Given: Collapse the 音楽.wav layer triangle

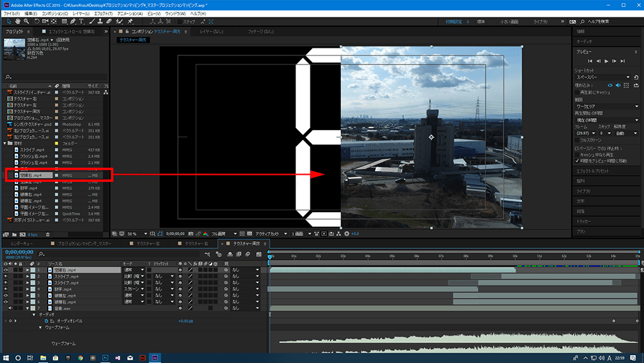Looking at the screenshot, I should point(27,308).
